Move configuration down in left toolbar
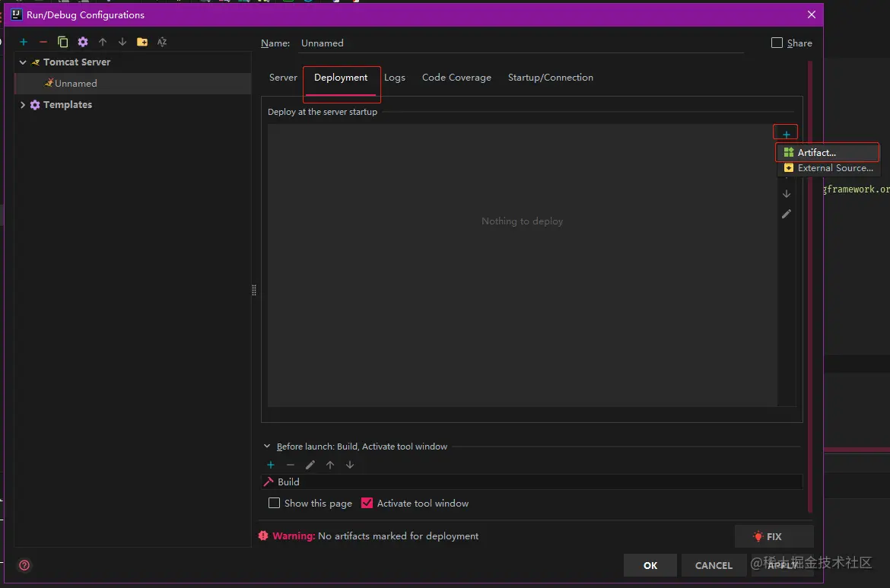 [122, 42]
